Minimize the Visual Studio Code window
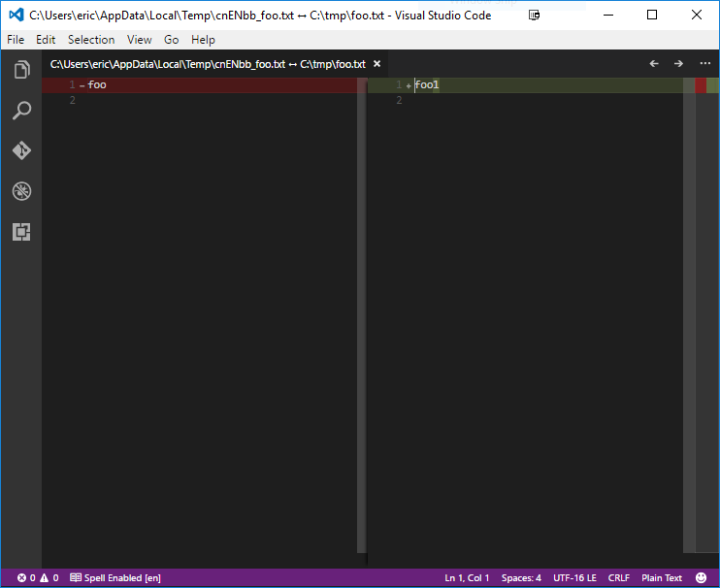720x588 pixels. (608, 16)
